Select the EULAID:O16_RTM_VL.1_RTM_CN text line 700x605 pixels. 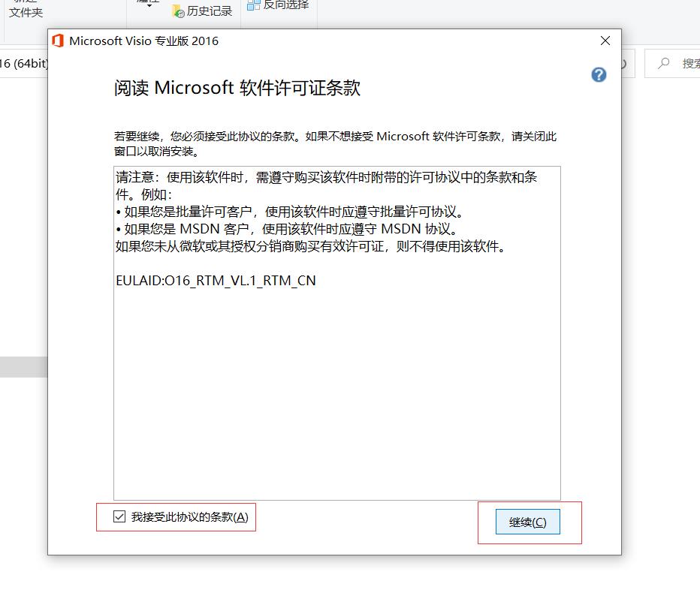click(x=216, y=281)
